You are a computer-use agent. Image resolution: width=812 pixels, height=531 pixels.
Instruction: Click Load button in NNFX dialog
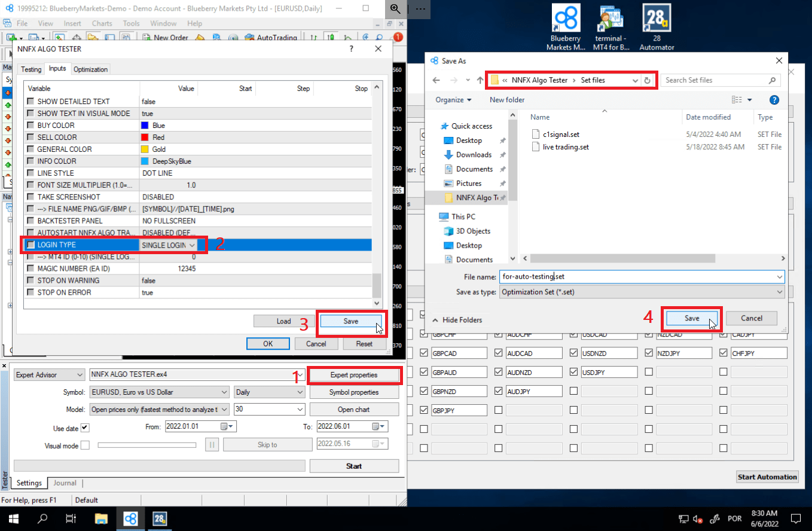click(x=283, y=321)
